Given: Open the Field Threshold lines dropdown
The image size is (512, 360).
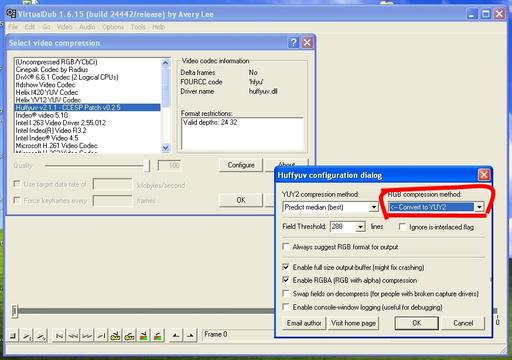Looking at the screenshot, I should (360, 227).
